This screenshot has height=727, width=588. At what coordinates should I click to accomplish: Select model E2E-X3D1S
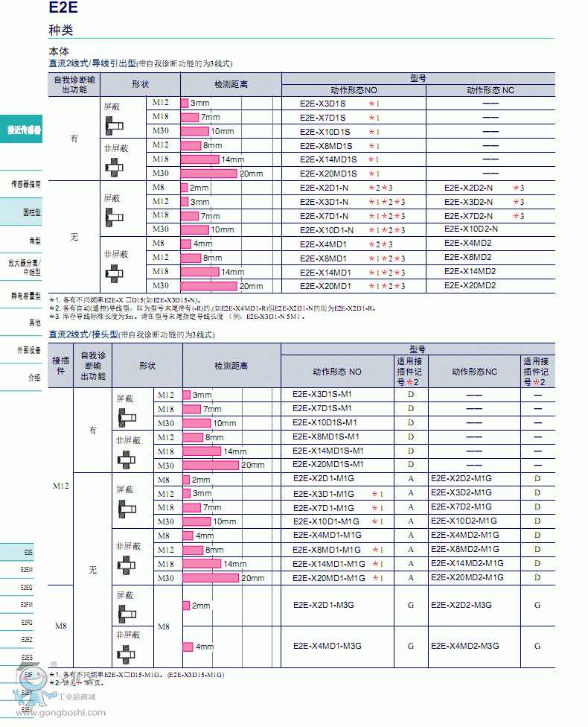pyautogui.click(x=322, y=104)
